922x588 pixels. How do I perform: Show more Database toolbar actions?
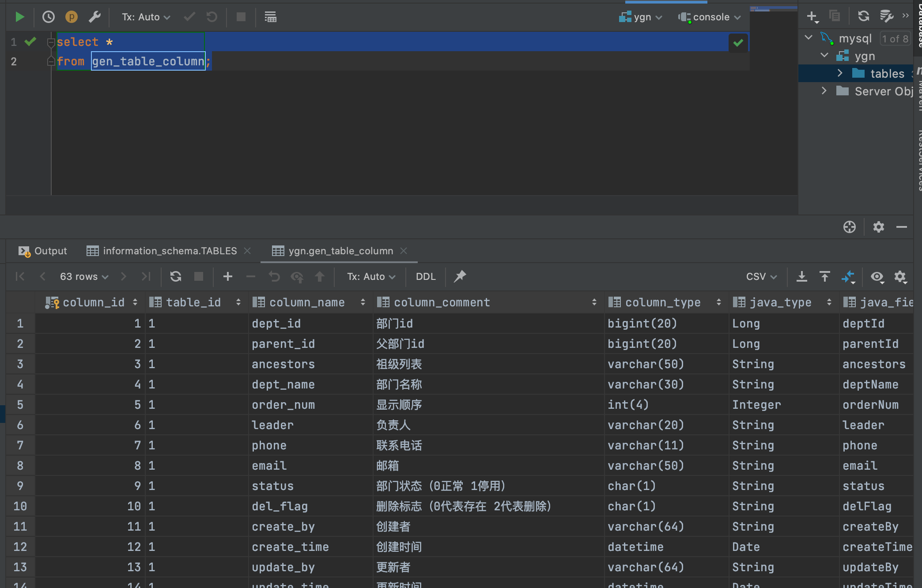pos(906,15)
